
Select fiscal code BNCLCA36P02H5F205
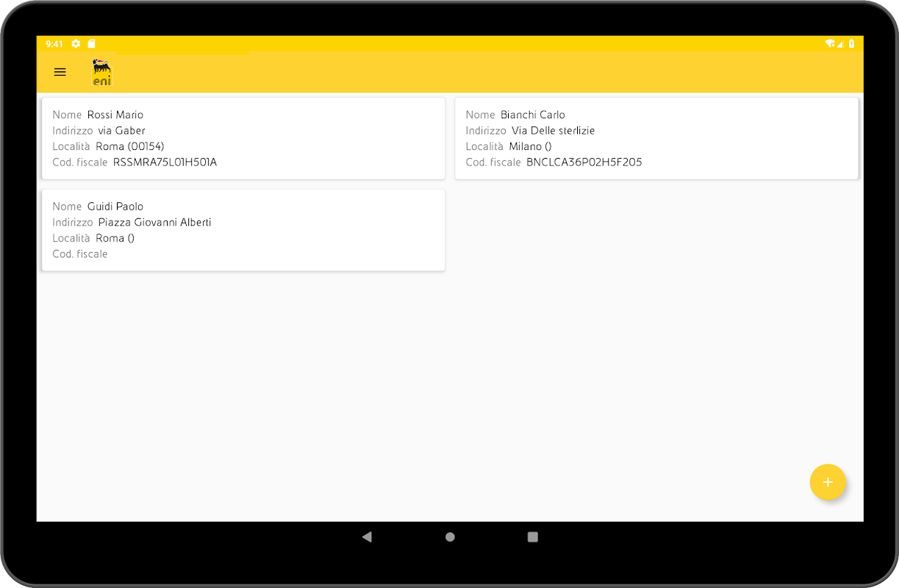[584, 162]
